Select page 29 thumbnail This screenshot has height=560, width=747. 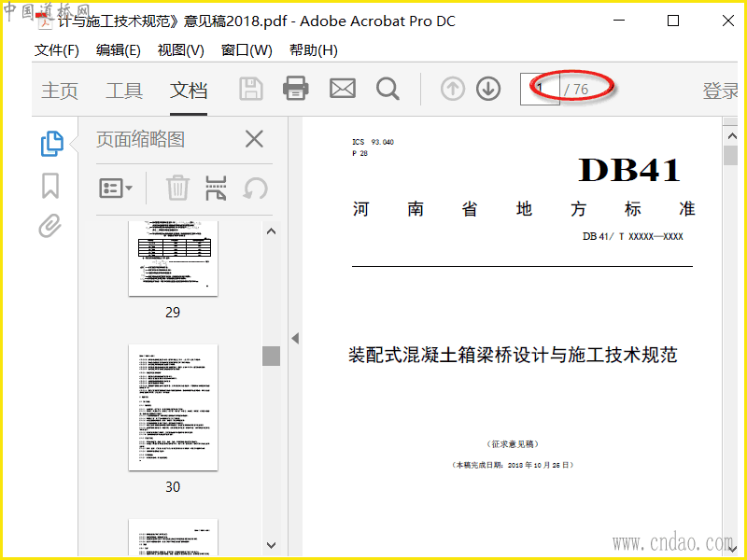click(173, 259)
